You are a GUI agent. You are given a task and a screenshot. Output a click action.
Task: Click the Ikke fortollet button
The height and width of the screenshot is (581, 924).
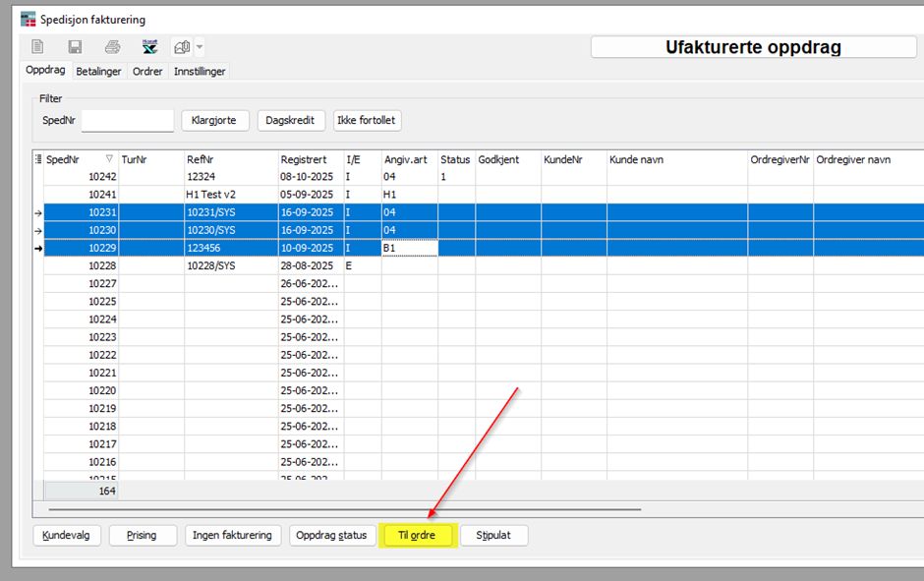(x=368, y=120)
